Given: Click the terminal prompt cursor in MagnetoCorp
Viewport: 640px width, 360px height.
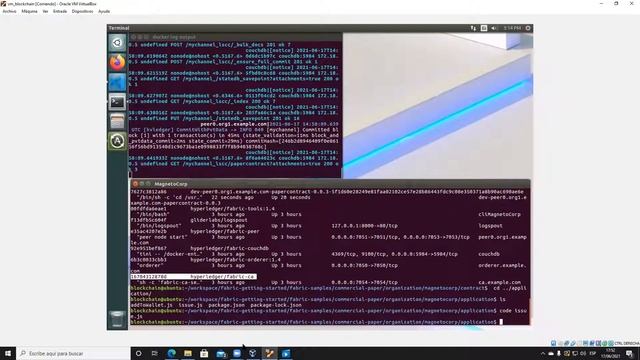Looking at the screenshot, I should click(x=501, y=322).
